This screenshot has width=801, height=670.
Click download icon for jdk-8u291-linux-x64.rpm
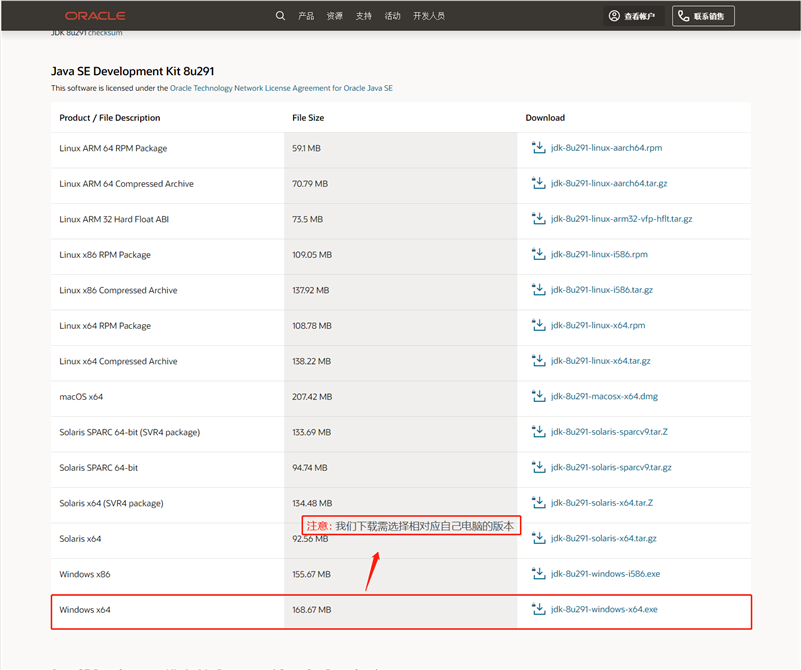point(538,325)
